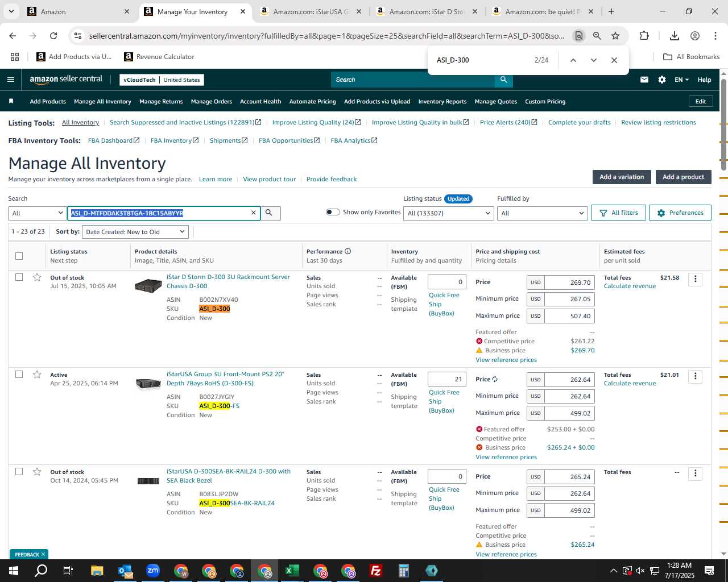Click the D-300 product thumbnail image
728x582 pixels.
point(148,285)
